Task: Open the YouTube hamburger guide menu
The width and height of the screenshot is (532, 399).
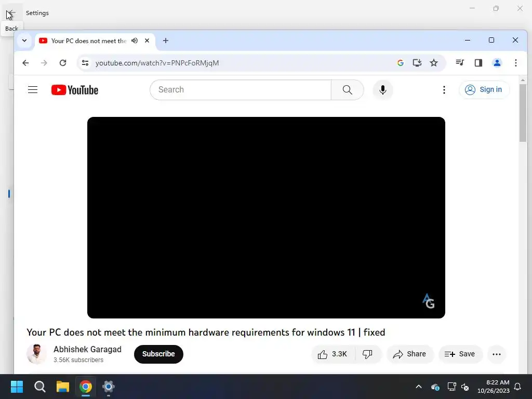Action: pos(33,89)
